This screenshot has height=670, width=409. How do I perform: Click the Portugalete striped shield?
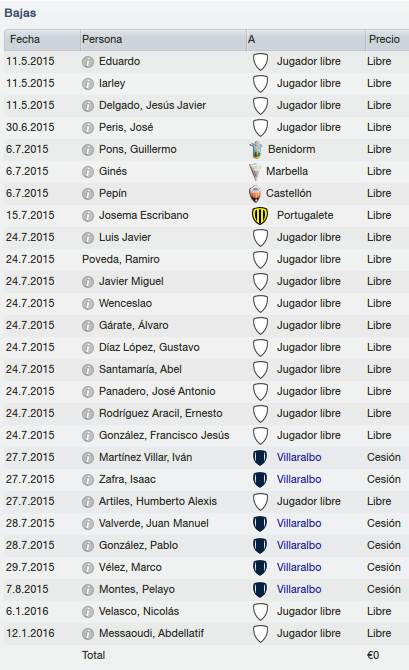260,215
